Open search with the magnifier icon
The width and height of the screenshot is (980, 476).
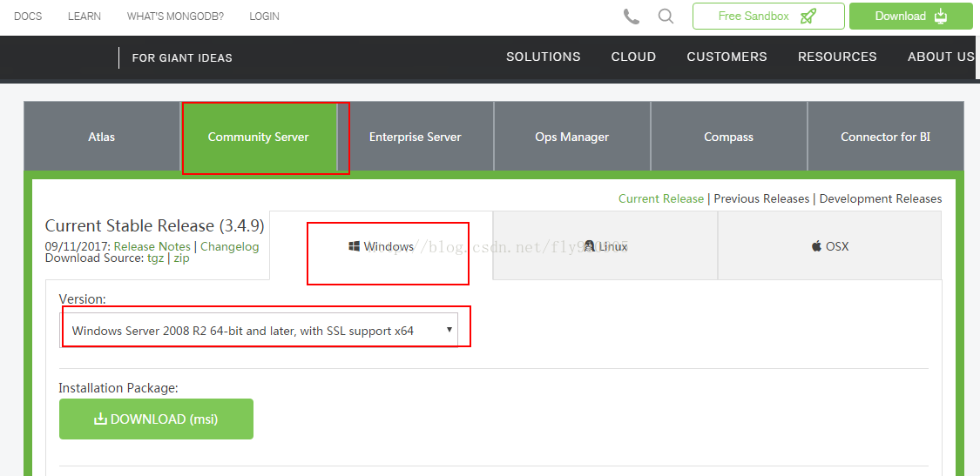[666, 17]
